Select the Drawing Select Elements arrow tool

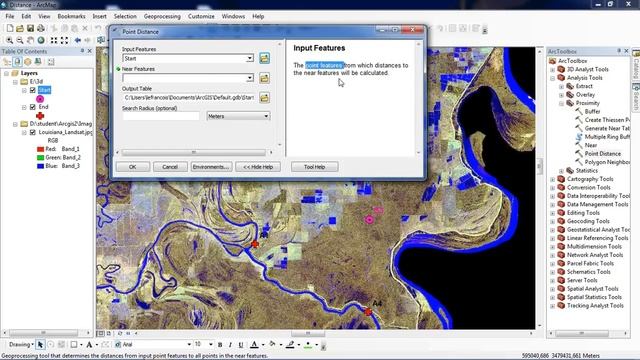click(x=40, y=345)
